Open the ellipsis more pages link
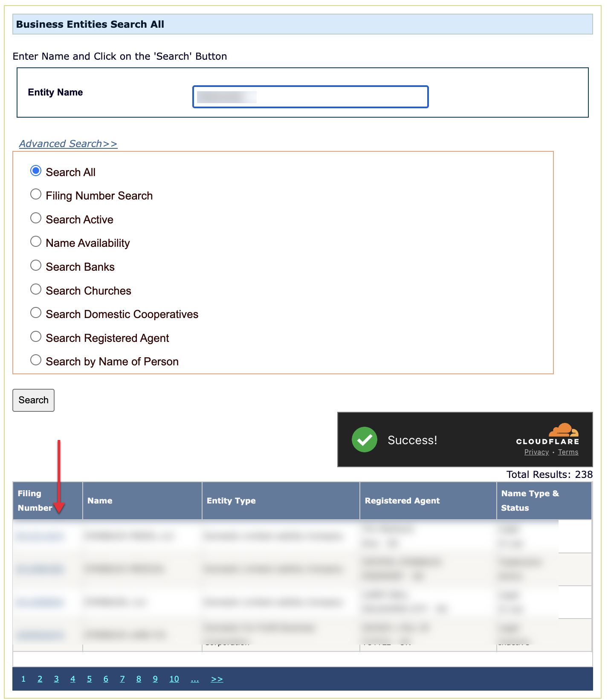 click(x=194, y=679)
